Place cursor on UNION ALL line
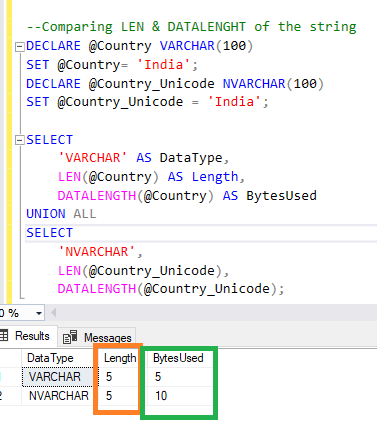Viewport: 377px width, 423px height. 61,214
